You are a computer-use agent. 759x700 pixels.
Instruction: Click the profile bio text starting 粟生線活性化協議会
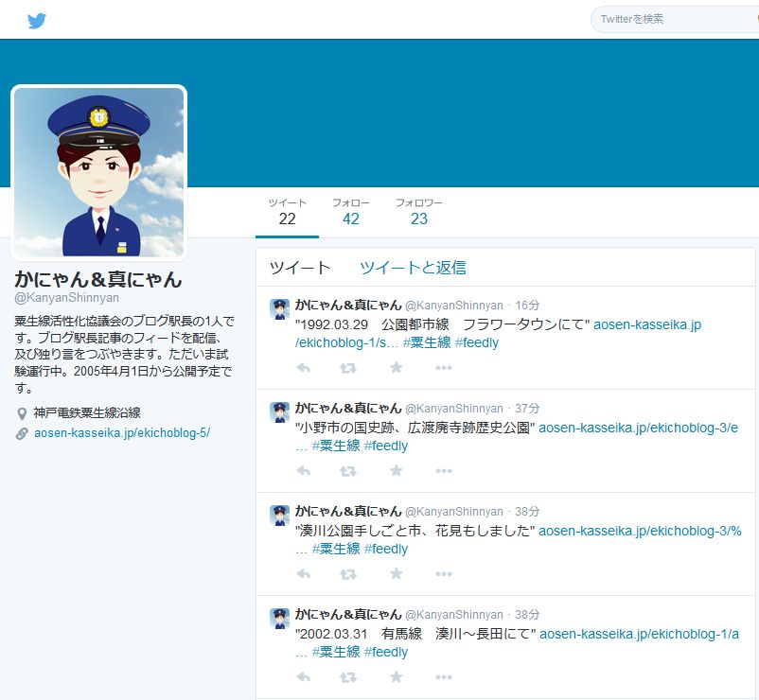click(x=124, y=355)
